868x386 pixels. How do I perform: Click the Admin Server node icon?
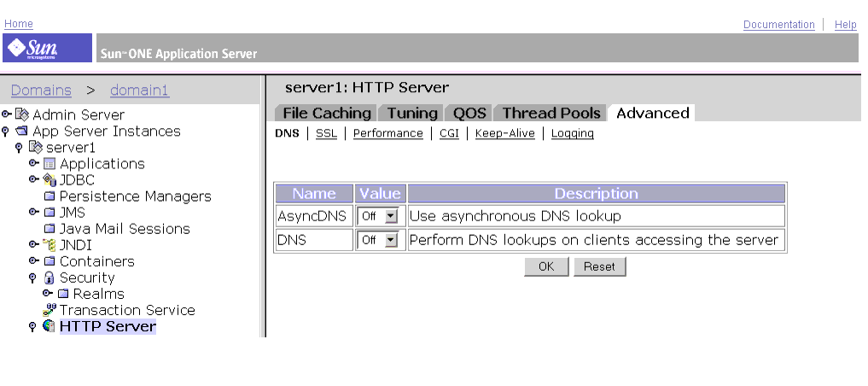tap(21, 114)
